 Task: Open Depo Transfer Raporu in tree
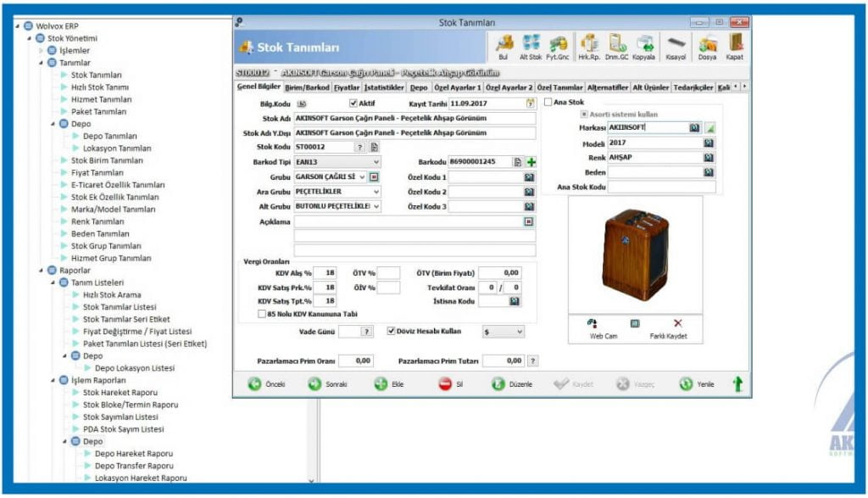(134, 466)
